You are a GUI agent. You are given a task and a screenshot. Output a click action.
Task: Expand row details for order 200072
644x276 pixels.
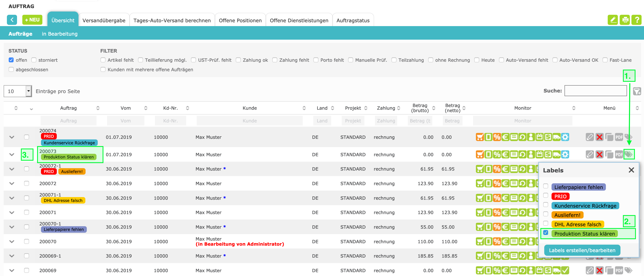point(12,183)
